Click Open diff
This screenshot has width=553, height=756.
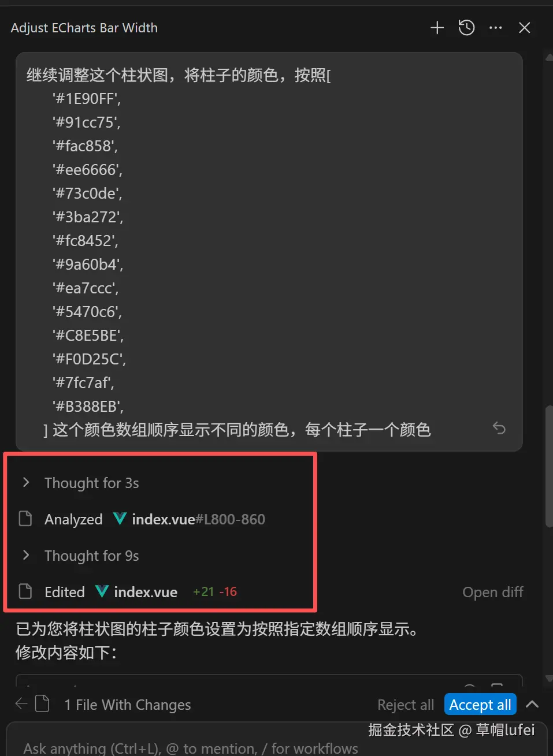493,592
